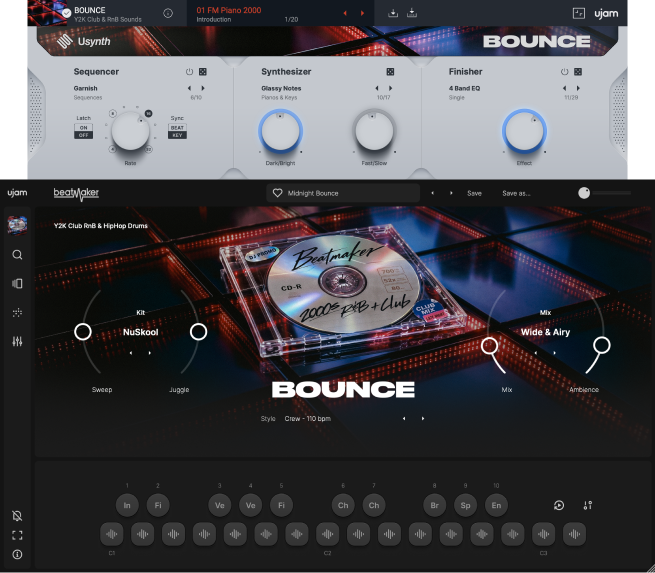Set Sync to BEAT
The height and width of the screenshot is (573, 655).
click(x=177, y=127)
